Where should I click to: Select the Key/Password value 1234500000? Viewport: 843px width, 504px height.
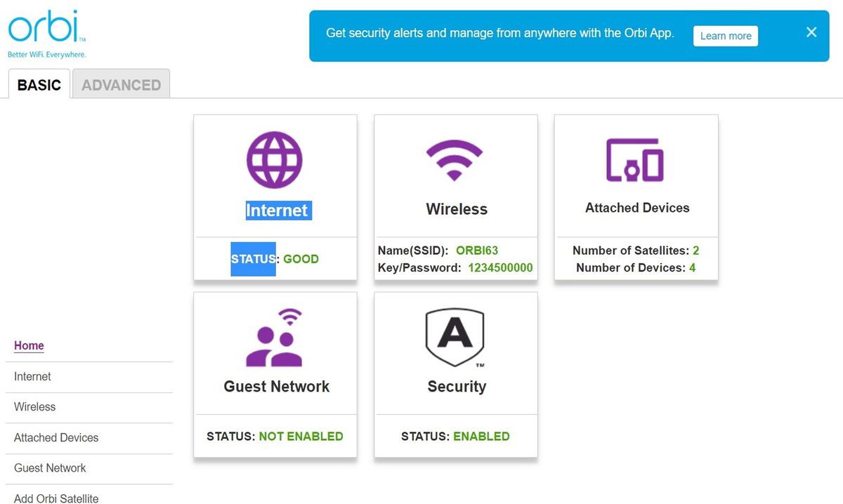(x=500, y=268)
